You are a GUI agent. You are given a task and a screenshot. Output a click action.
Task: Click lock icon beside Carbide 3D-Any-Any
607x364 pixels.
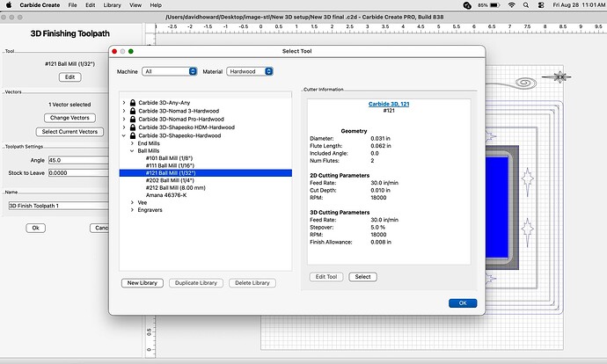pyautogui.click(x=133, y=103)
